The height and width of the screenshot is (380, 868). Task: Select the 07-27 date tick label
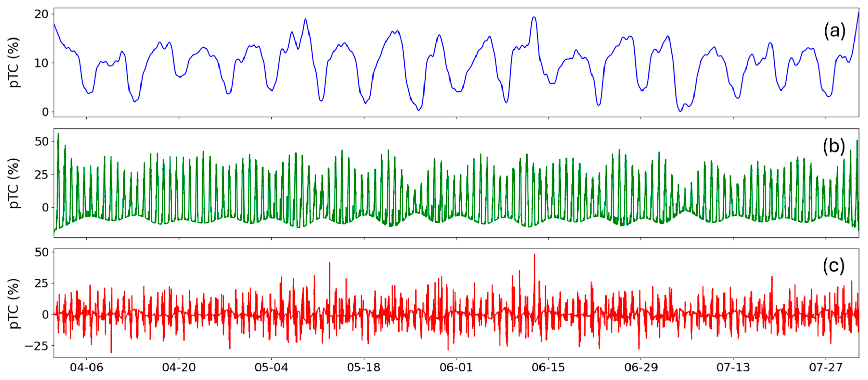coord(826,368)
